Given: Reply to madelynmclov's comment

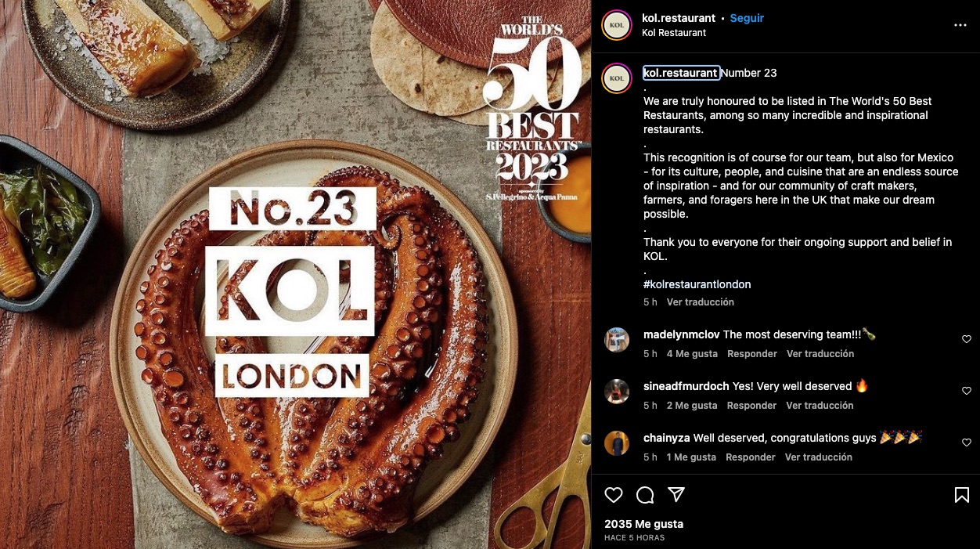Looking at the screenshot, I should coord(751,354).
